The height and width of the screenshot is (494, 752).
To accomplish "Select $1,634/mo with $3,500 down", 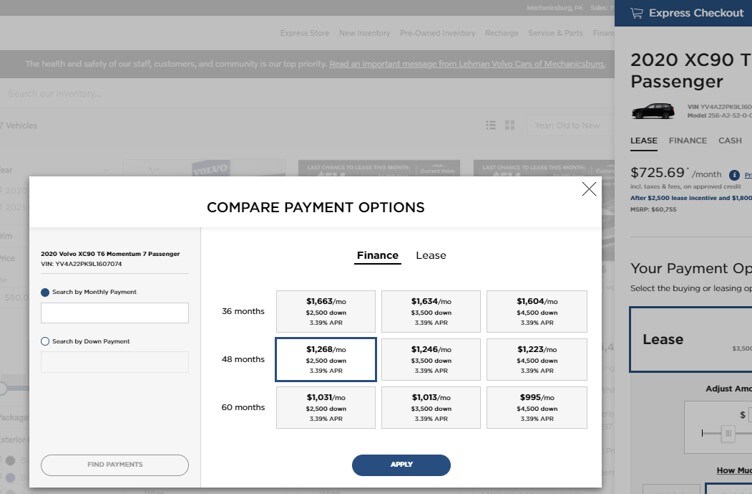I will coord(431,311).
